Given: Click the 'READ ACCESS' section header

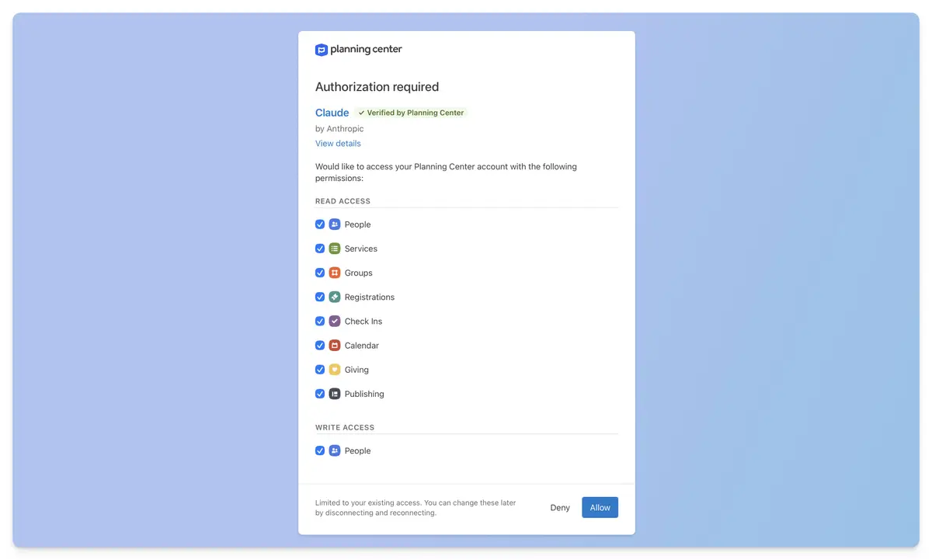Looking at the screenshot, I should tap(343, 201).
